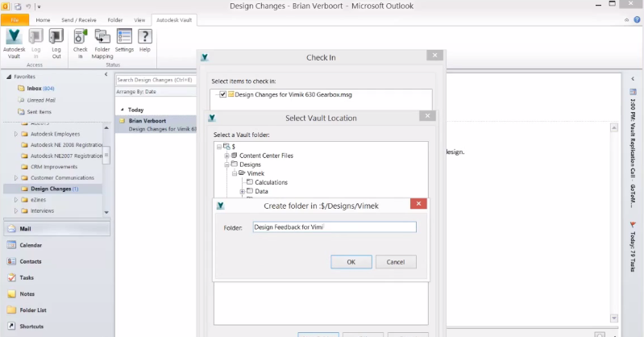This screenshot has width=644, height=337.
Task: Select the Design Changes mail folder
Action: click(53, 189)
